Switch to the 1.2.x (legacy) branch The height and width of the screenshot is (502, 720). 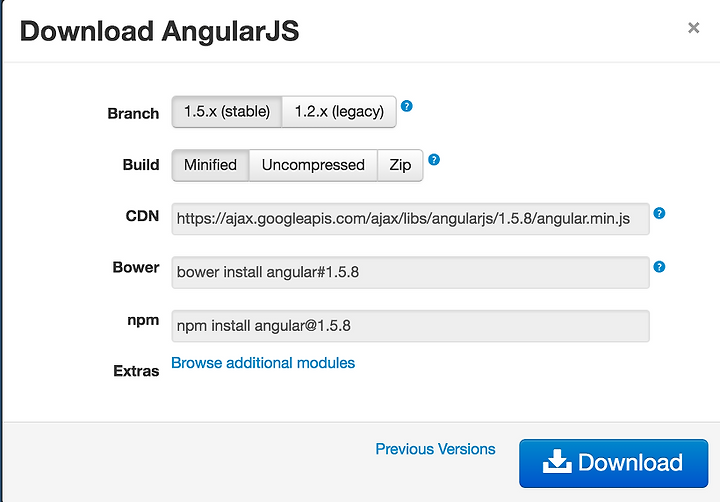click(339, 112)
